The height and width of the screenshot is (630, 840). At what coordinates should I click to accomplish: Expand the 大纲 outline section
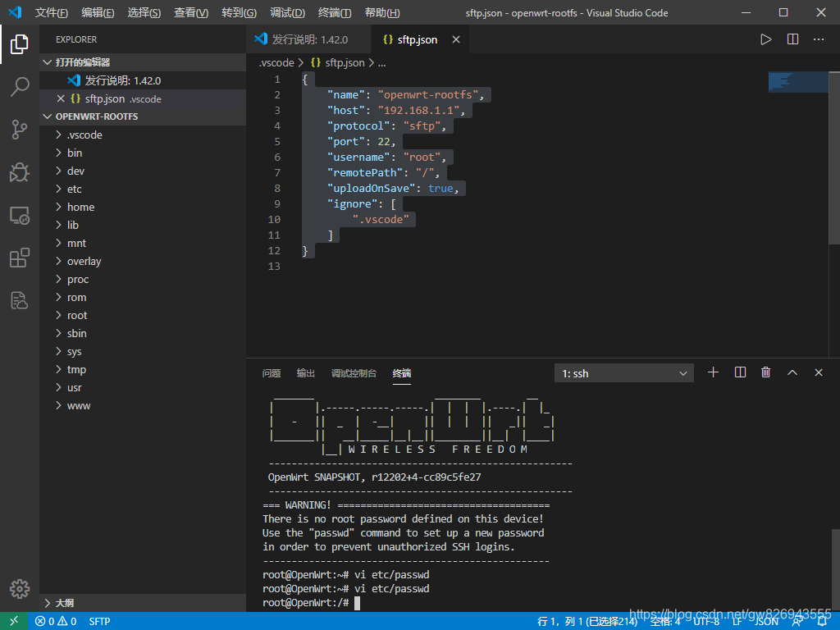pyautogui.click(x=143, y=603)
